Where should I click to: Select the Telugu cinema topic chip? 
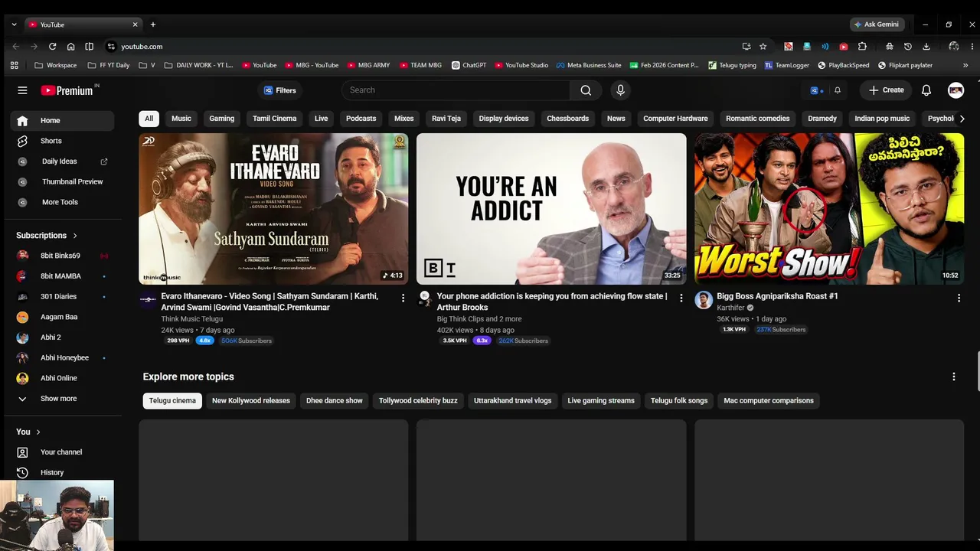(172, 401)
